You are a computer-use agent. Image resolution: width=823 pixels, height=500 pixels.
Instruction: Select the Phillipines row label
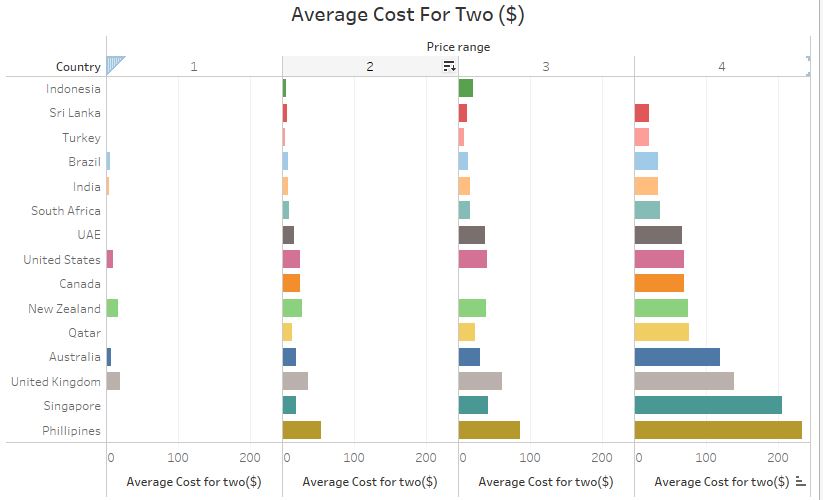(71, 430)
